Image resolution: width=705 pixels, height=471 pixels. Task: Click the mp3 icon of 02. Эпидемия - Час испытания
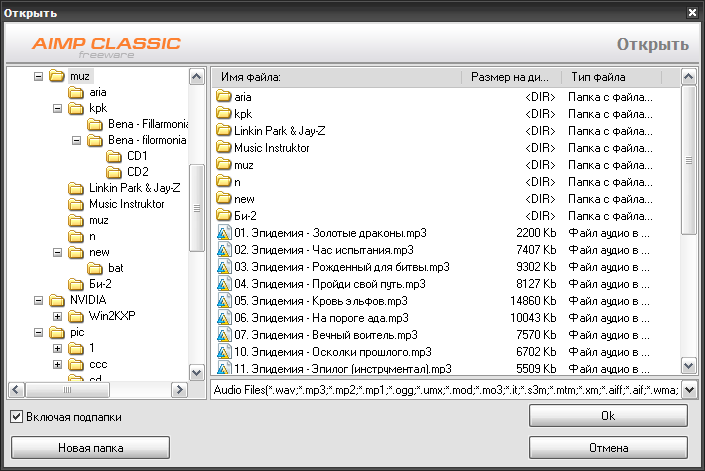[224, 250]
